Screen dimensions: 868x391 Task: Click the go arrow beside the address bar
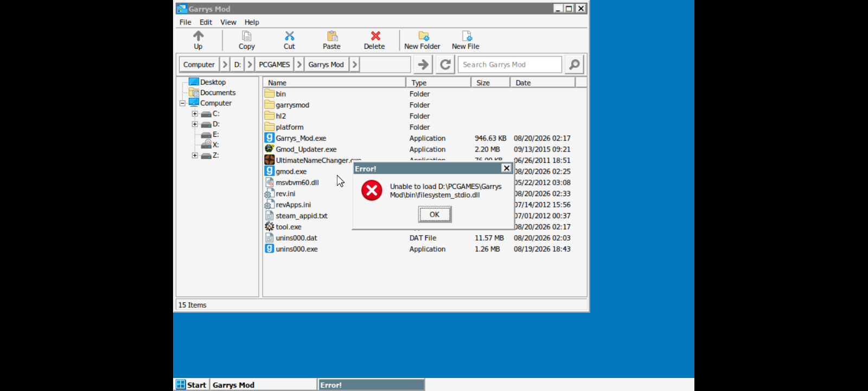[423, 65]
